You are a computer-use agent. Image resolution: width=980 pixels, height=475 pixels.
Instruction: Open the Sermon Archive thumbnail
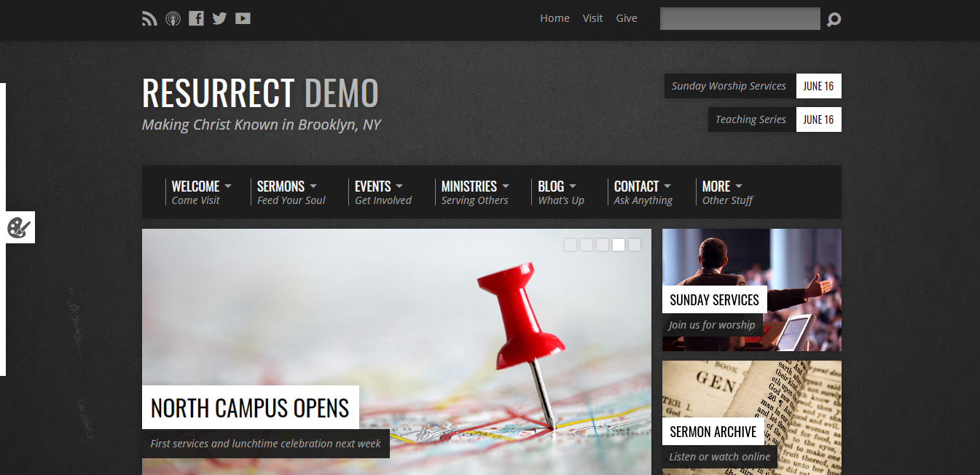coord(751,417)
